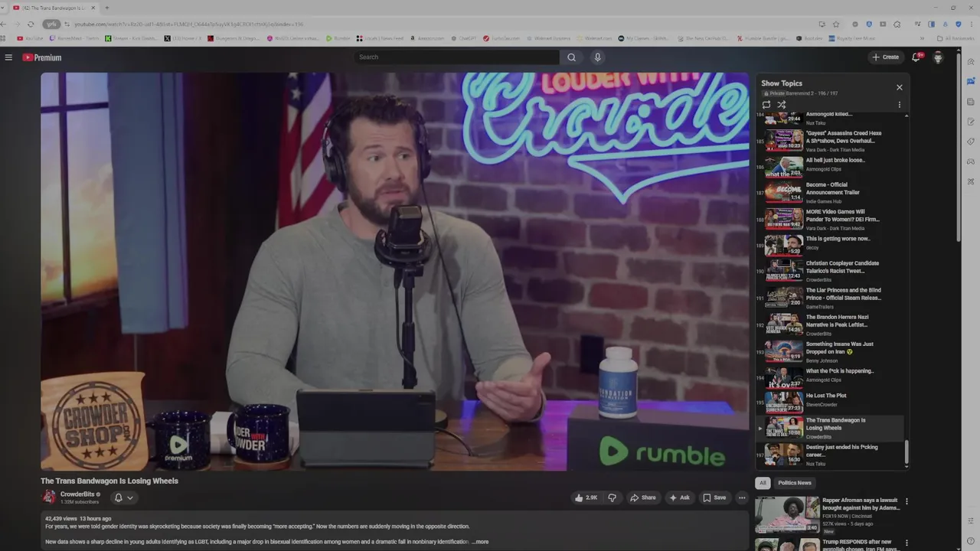Open Show Topics playlist options menu
Image resolution: width=980 pixels, height=551 pixels.
pyautogui.click(x=900, y=105)
